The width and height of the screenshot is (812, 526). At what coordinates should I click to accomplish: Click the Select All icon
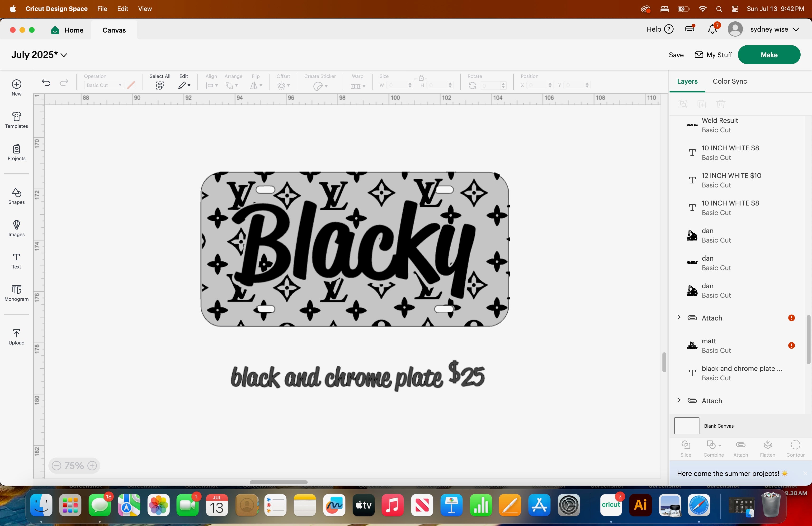pyautogui.click(x=160, y=85)
